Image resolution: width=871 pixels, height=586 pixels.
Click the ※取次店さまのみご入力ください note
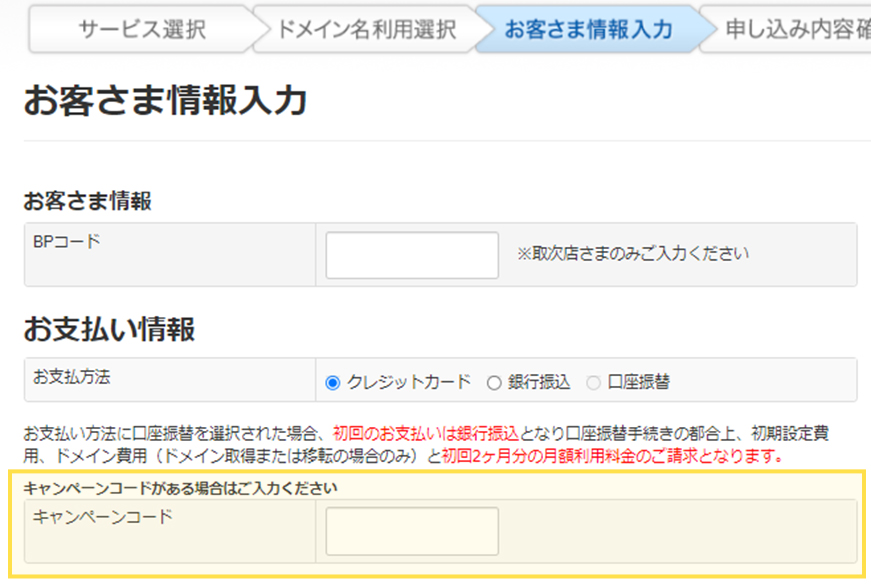pyautogui.click(x=632, y=254)
